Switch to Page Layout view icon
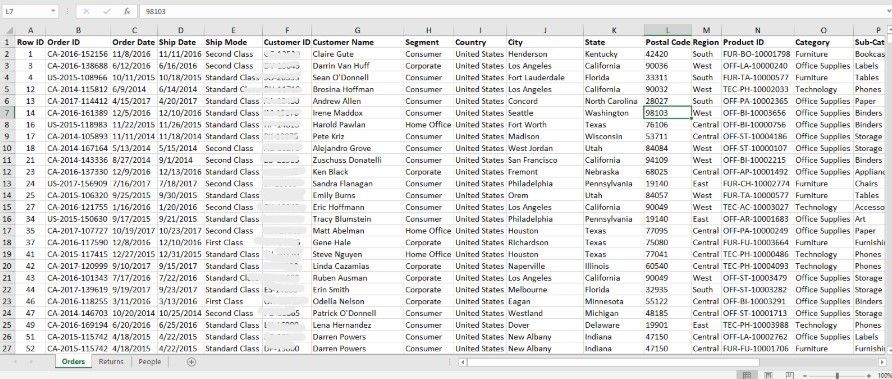Viewport: 892px width, 379px height. tap(769, 376)
